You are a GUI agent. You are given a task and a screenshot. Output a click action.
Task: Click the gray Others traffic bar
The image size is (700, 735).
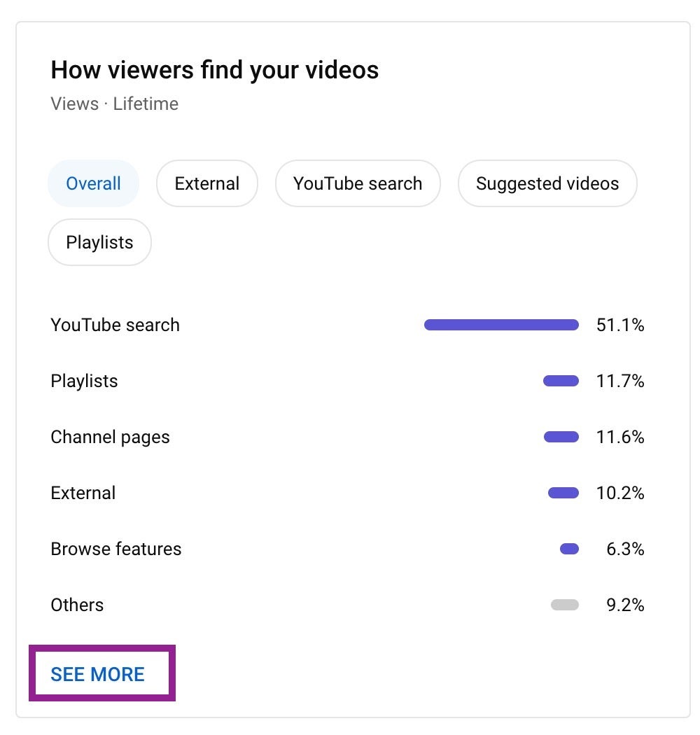565,605
